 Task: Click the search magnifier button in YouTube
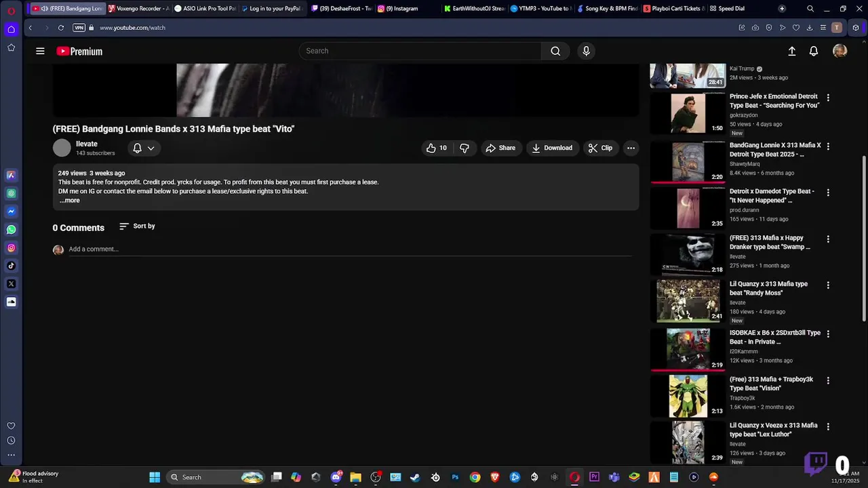point(555,51)
